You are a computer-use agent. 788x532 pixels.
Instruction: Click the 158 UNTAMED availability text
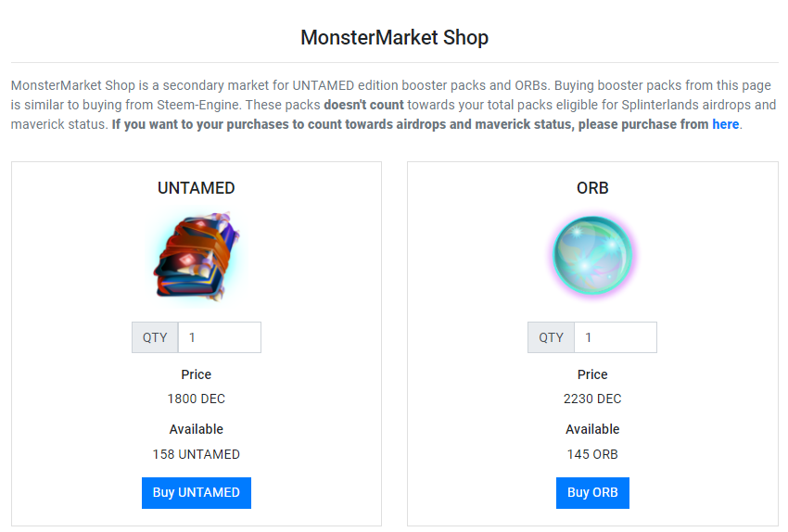tap(196, 455)
